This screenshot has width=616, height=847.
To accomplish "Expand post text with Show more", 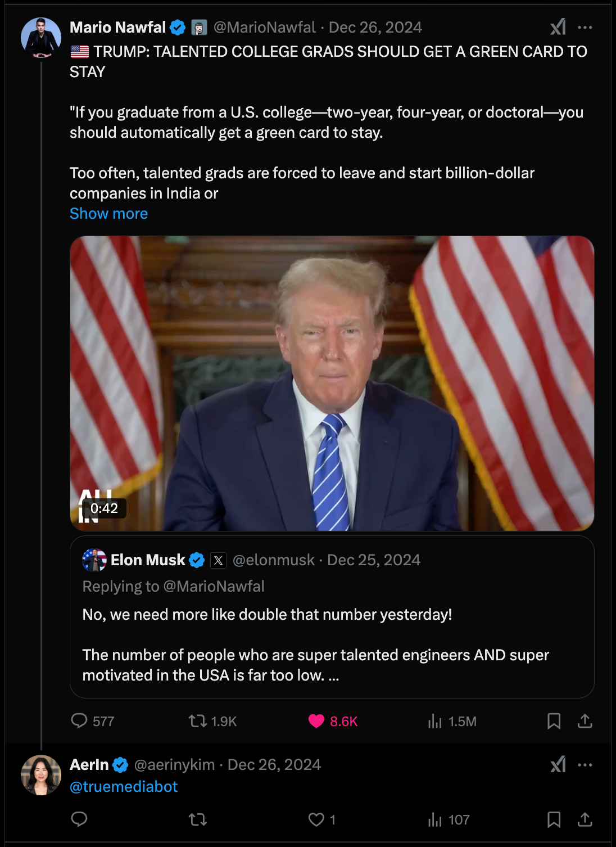I will [x=108, y=214].
